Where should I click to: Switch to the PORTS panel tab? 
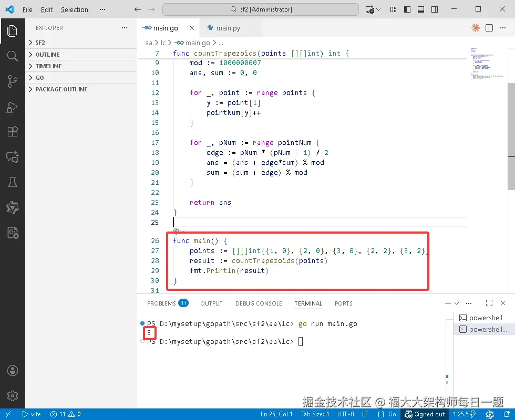[x=344, y=303]
